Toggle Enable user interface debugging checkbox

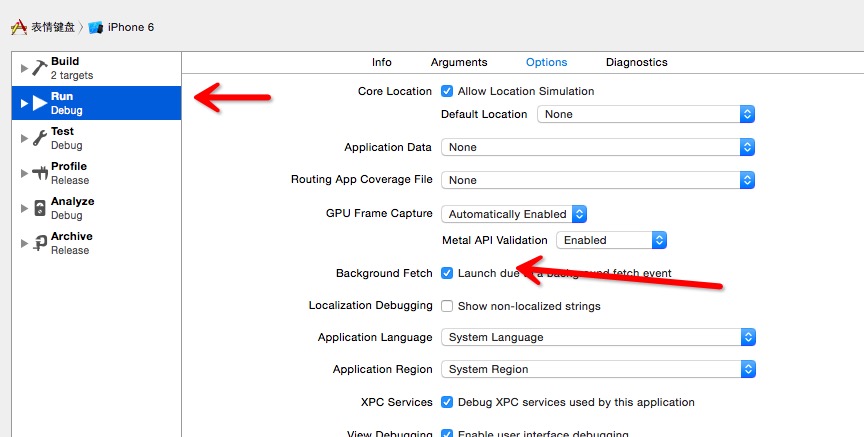click(447, 434)
